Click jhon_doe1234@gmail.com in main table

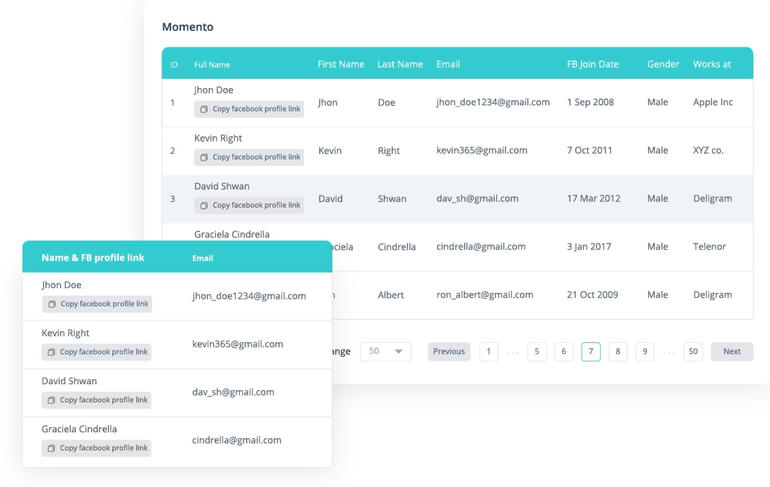click(493, 102)
